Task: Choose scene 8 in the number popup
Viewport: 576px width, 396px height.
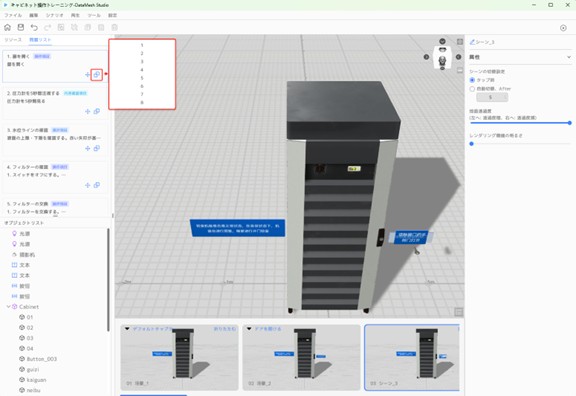Action: [x=142, y=102]
